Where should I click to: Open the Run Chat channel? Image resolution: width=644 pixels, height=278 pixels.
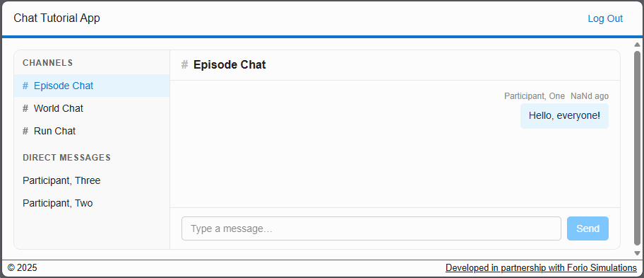pos(92,131)
